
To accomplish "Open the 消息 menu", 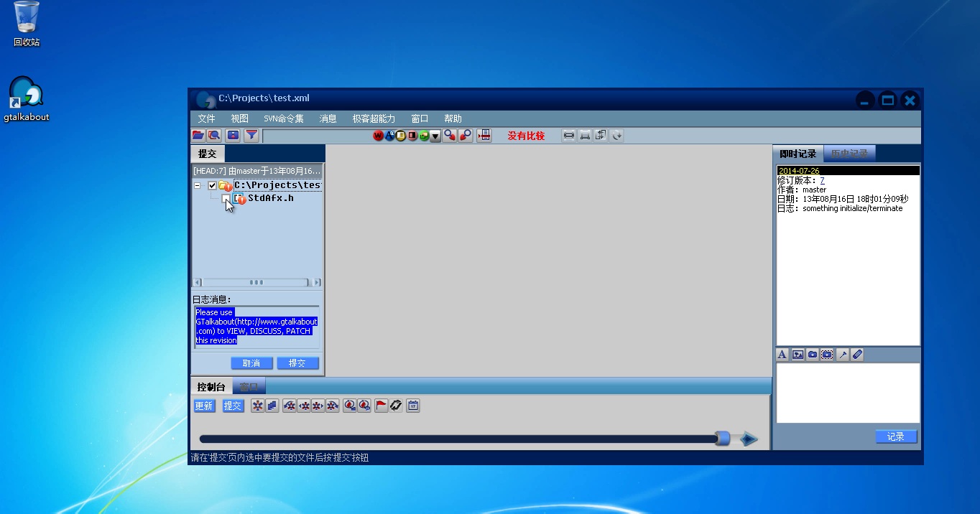I will pyautogui.click(x=328, y=119).
